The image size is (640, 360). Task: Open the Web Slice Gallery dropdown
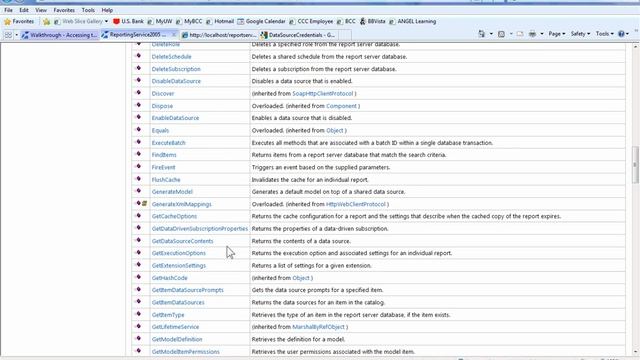tap(106, 21)
